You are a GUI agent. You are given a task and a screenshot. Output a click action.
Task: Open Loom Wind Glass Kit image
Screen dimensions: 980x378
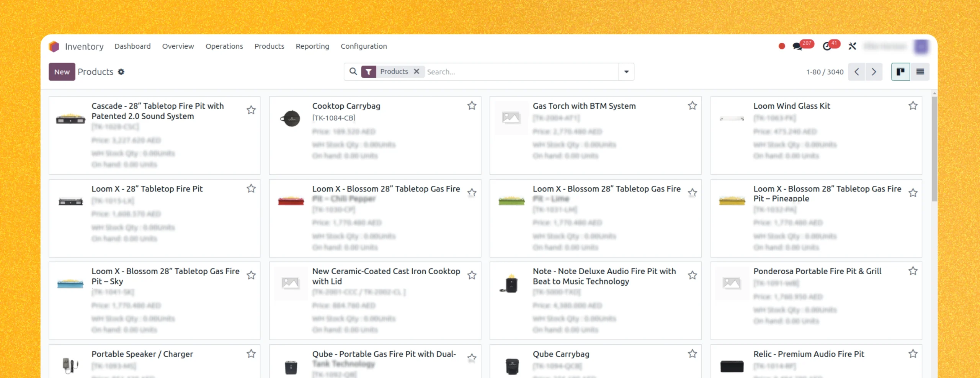[732, 118]
